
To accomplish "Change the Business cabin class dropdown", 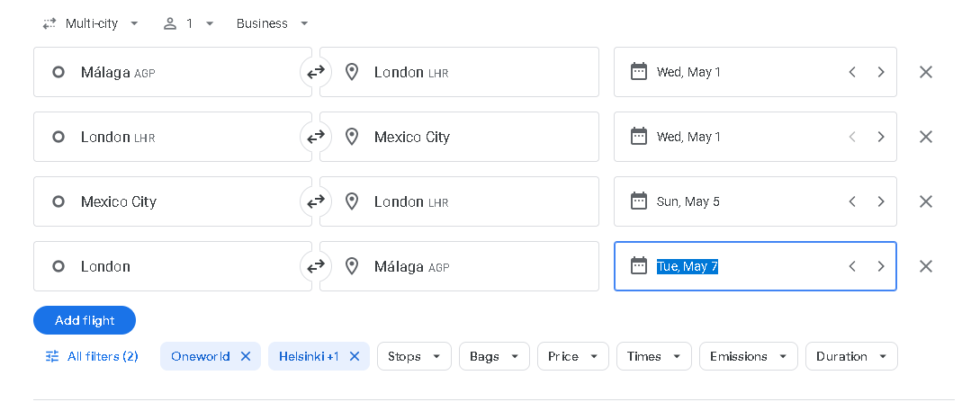I will click(x=272, y=23).
